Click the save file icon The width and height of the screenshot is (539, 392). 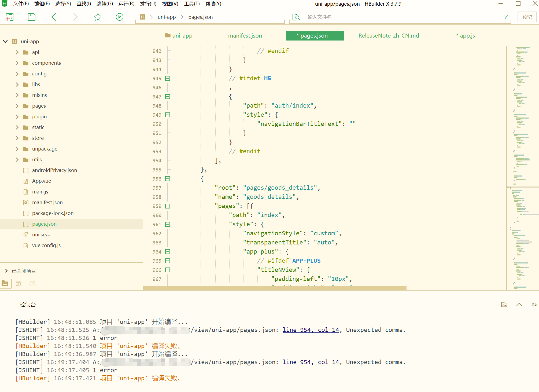click(x=32, y=17)
